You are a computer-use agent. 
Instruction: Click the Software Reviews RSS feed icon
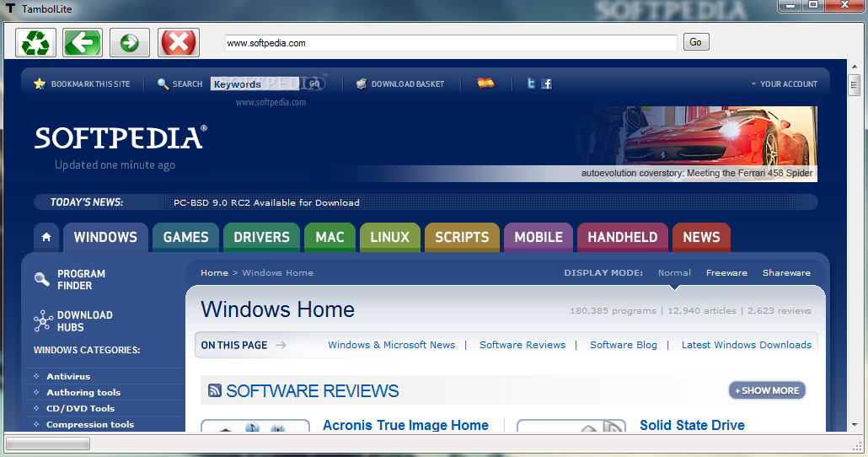click(215, 390)
